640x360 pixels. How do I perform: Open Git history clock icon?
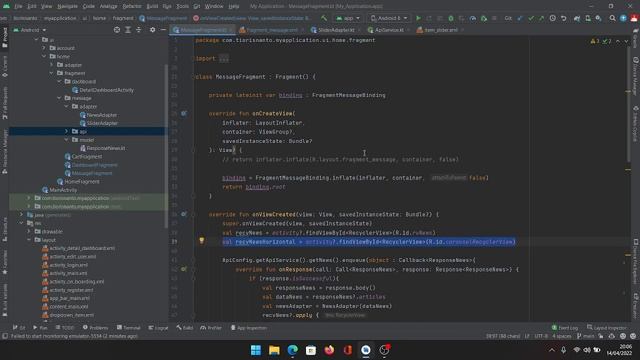coord(552,18)
